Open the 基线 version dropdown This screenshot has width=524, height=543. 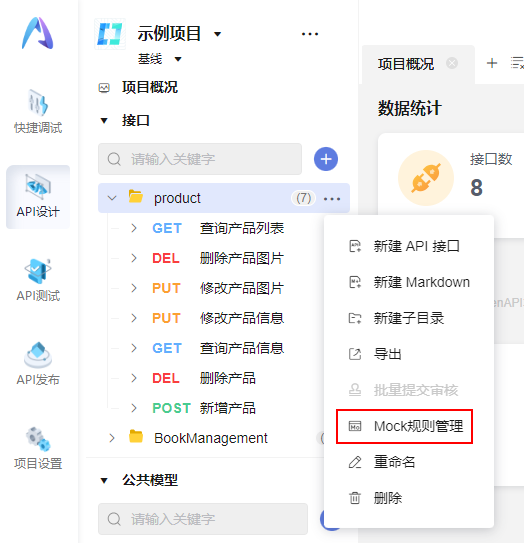(x=178, y=59)
